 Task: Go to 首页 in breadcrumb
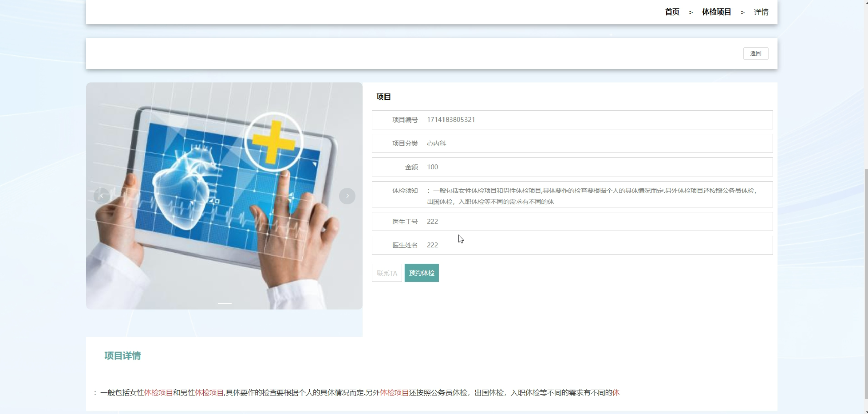click(672, 12)
